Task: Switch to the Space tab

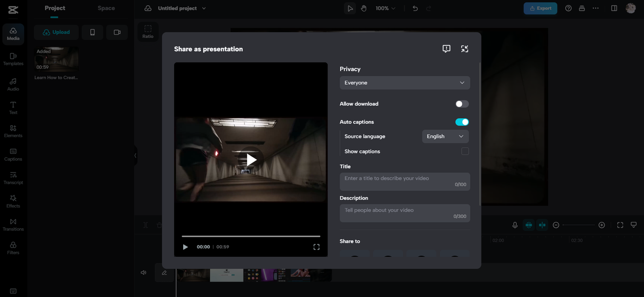Action: pos(106,8)
